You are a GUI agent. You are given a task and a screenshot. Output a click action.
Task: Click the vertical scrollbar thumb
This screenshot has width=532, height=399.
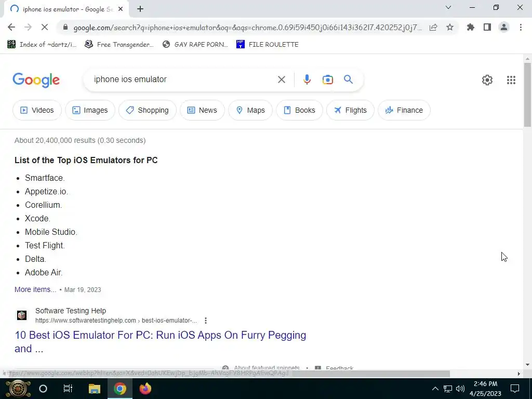point(527,95)
